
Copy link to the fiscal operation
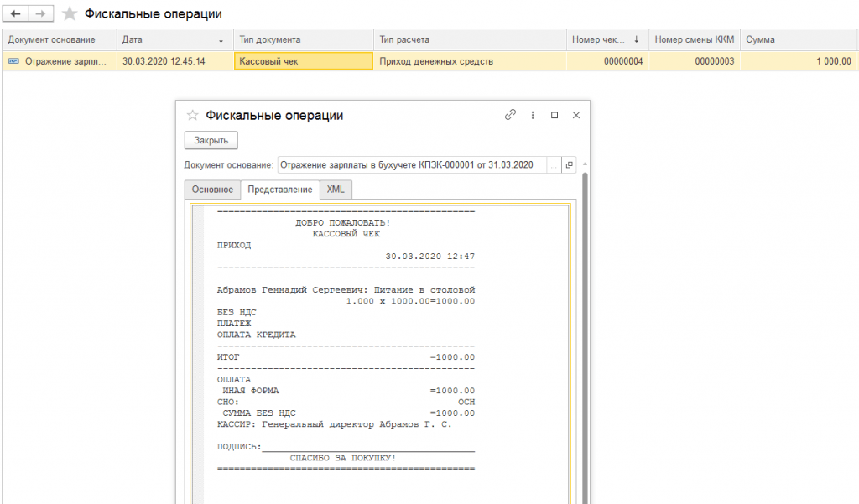pos(509,116)
